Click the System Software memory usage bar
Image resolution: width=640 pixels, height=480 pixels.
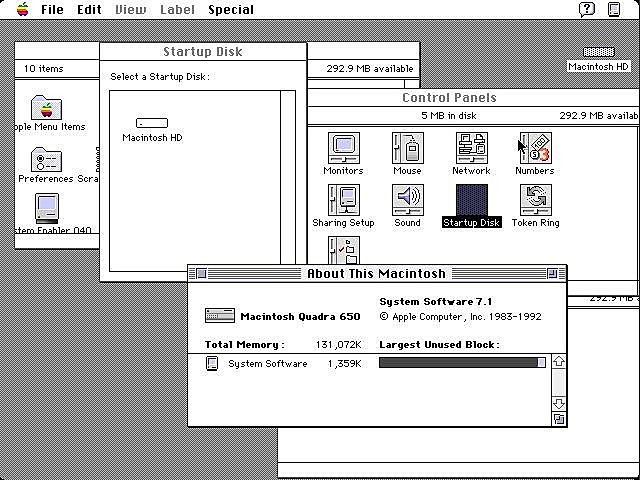point(462,363)
